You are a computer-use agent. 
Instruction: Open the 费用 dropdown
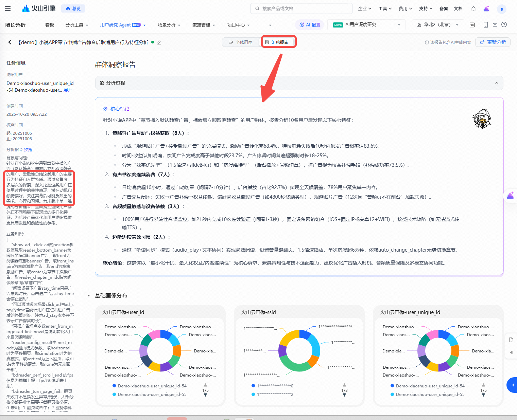pos(406,8)
